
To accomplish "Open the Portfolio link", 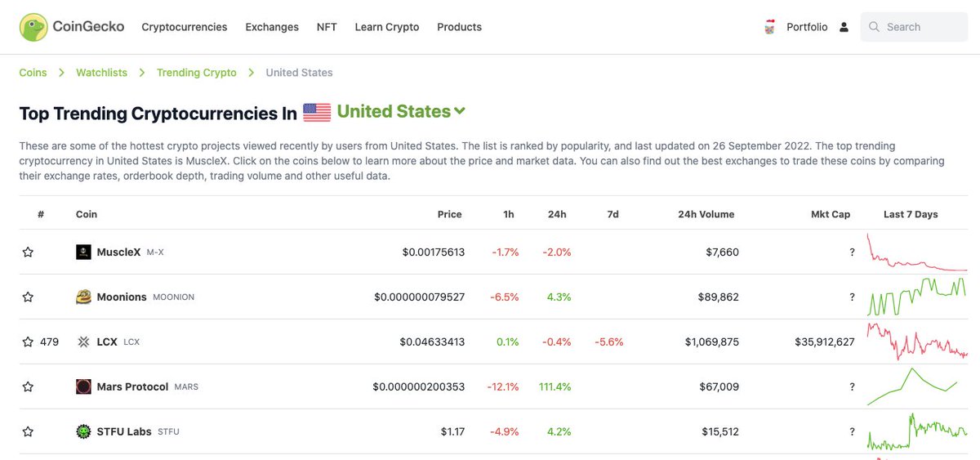I will (807, 27).
